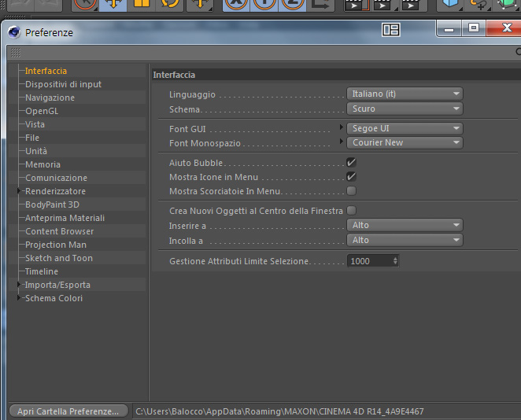Click the stepper arrows beside 1000
Viewport: 521px width, 420px height.
click(x=395, y=261)
